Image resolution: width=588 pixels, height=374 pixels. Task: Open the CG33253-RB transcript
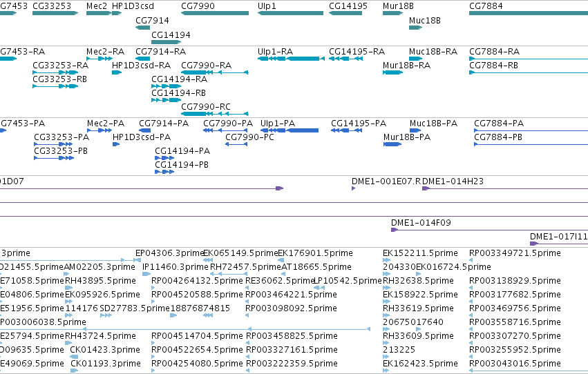(x=55, y=86)
